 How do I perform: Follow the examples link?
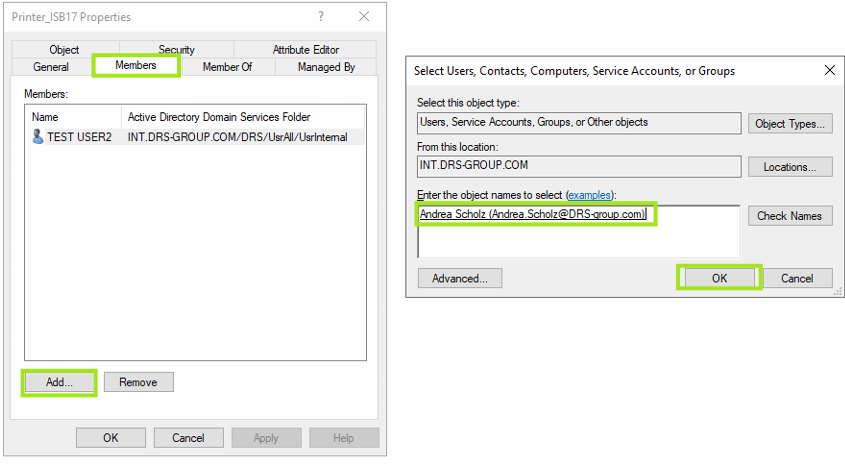pyautogui.click(x=588, y=194)
